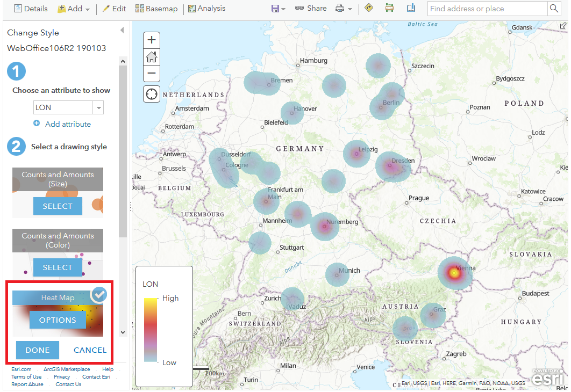This screenshot has width=571, height=392.
Task: Expand the Add menu
Action: pyautogui.click(x=74, y=9)
